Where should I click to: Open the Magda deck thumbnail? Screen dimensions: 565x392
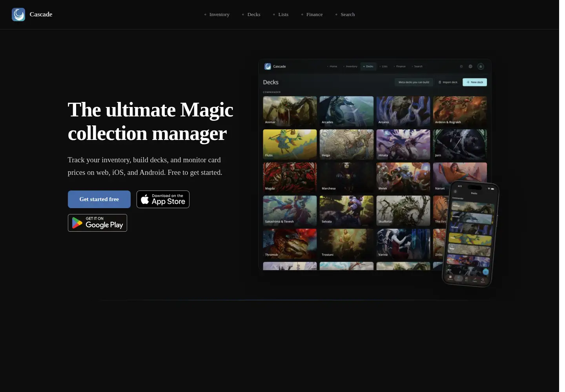pos(290,178)
